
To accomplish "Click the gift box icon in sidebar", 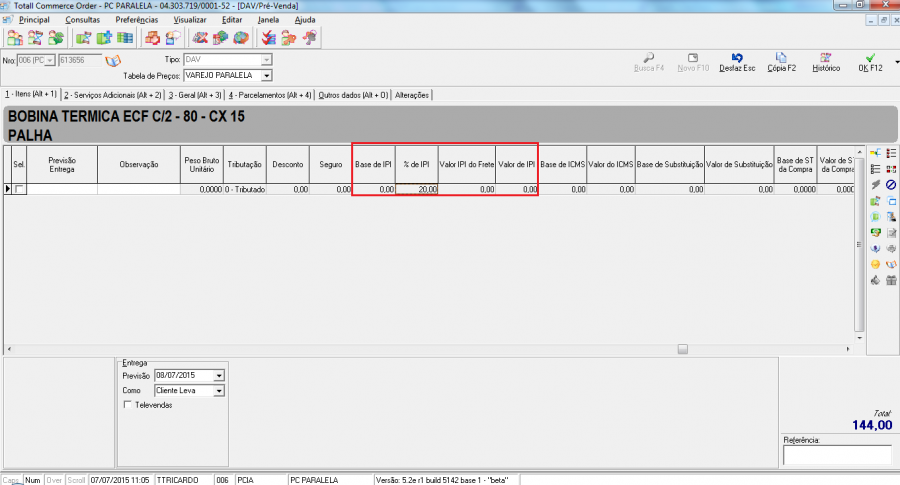I will pyautogui.click(x=890, y=280).
